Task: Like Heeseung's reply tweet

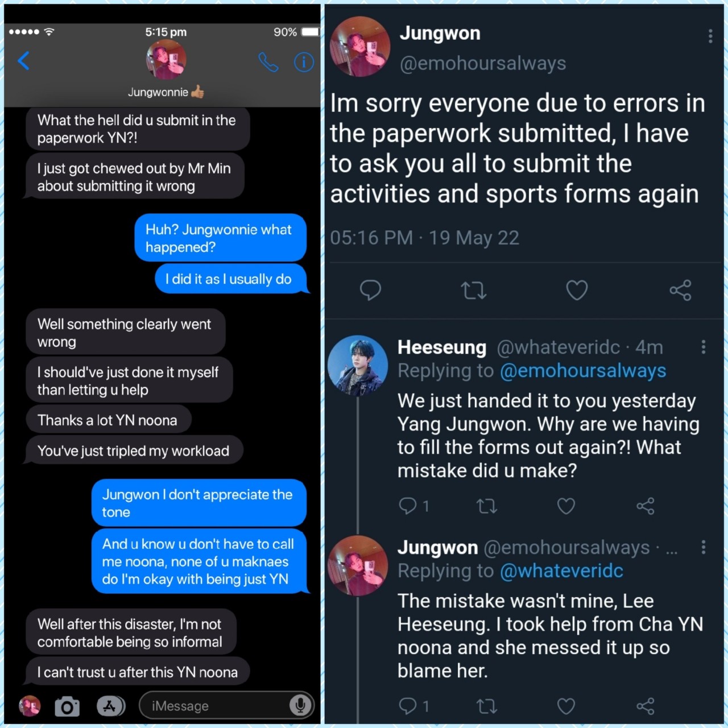Action: tap(566, 506)
